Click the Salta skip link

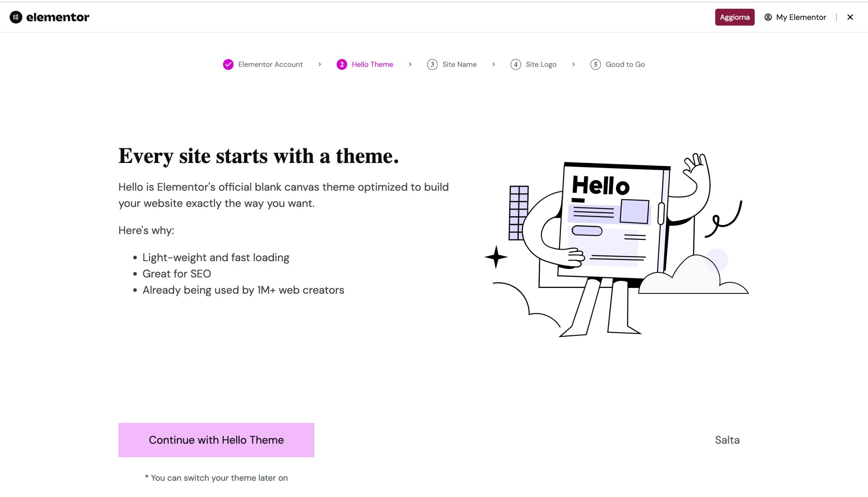(727, 440)
